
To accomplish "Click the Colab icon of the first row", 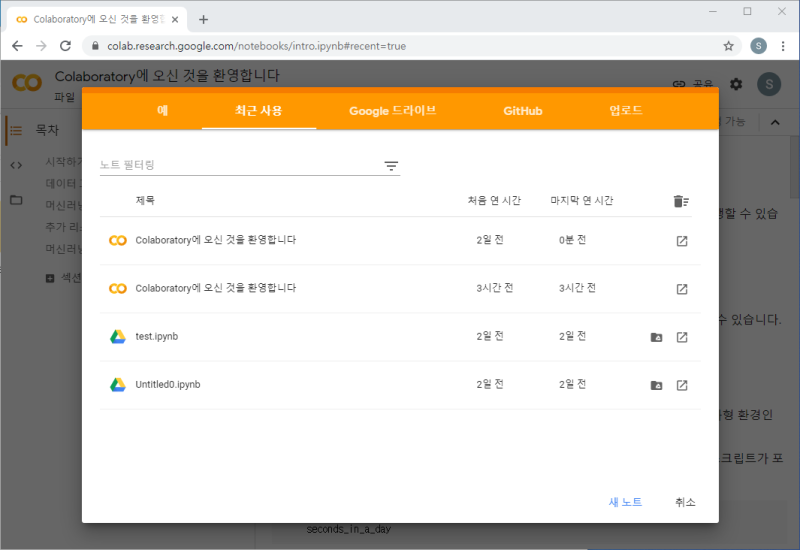I will coord(118,240).
